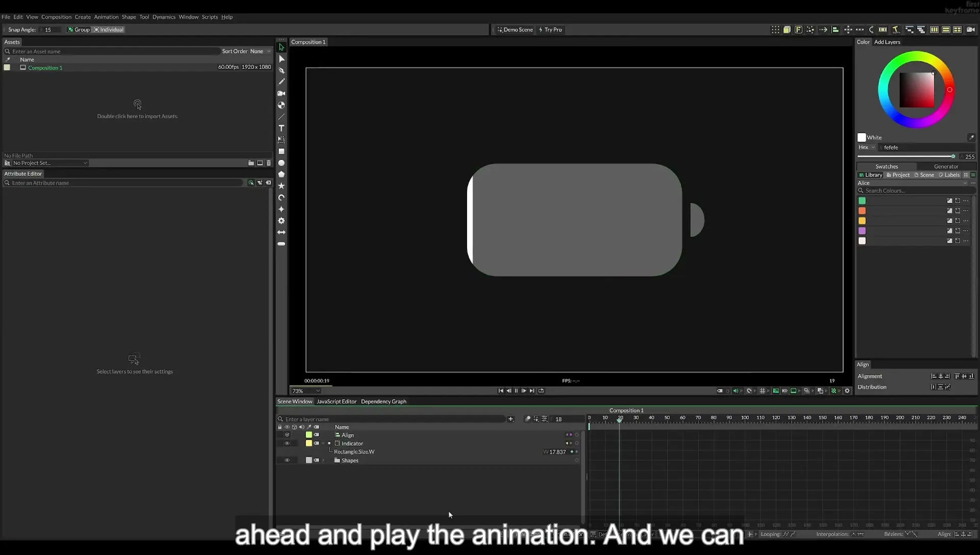This screenshot has width=980, height=555.
Task: Click the delete asset trash icon
Action: tap(268, 163)
